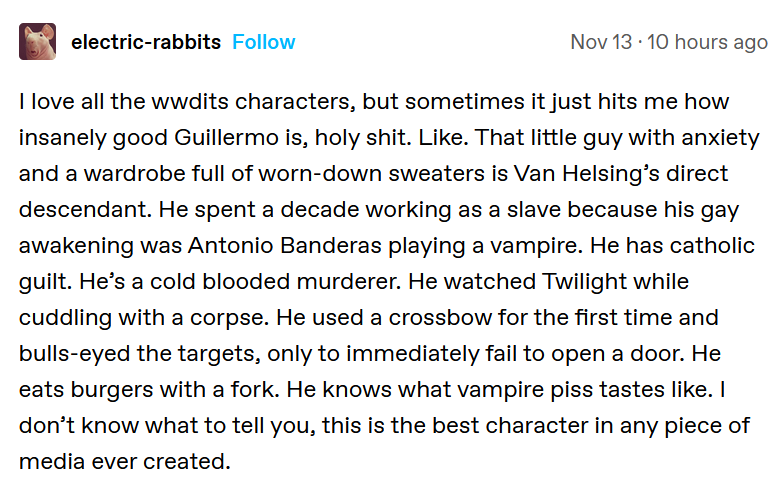Click the word burgers in the post
The width and height of the screenshot is (784, 500).
coord(112,390)
